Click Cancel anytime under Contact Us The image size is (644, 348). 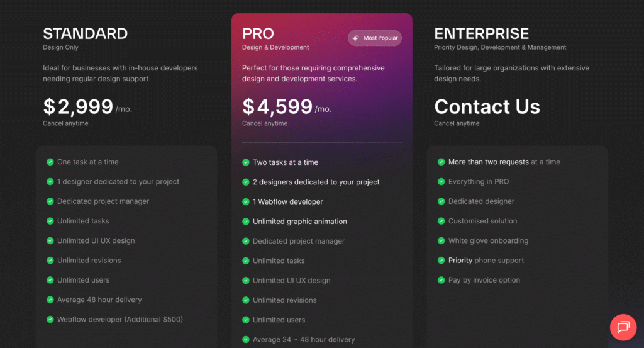(457, 123)
